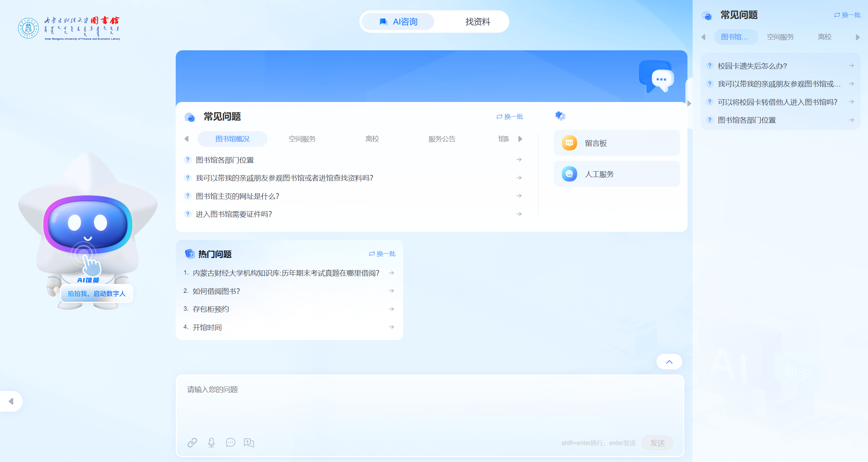Select the 空间服务 tab in center FAQ
The height and width of the screenshot is (462, 868).
pyautogui.click(x=302, y=139)
